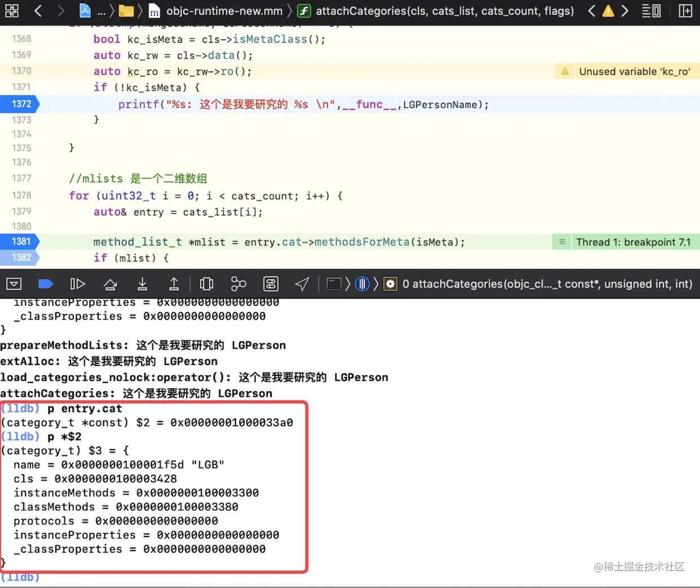Open the folder segment of the jump bar
The image size is (700, 588).
tap(126, 11)
